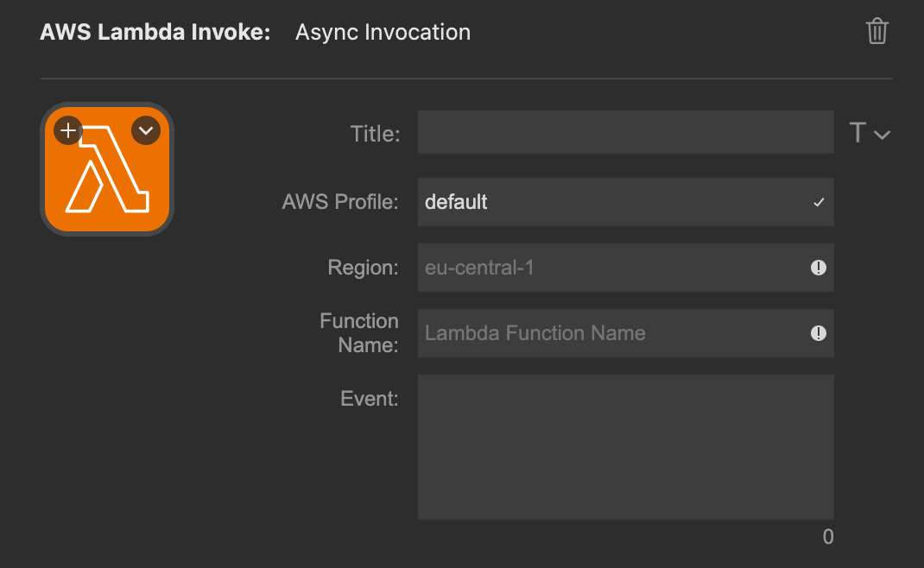Select the orange Lambda icon thumbnail
This screenshot has height=568, width=924.
pos(107,169)
